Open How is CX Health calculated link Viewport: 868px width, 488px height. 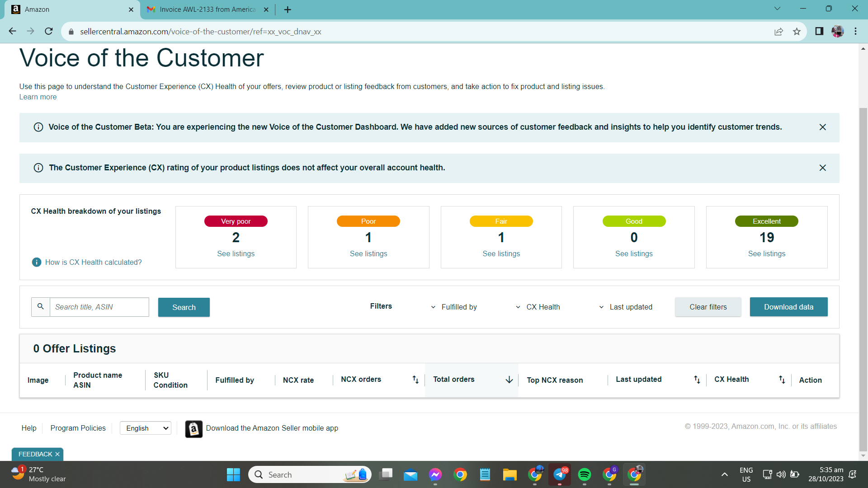(93, 263)
